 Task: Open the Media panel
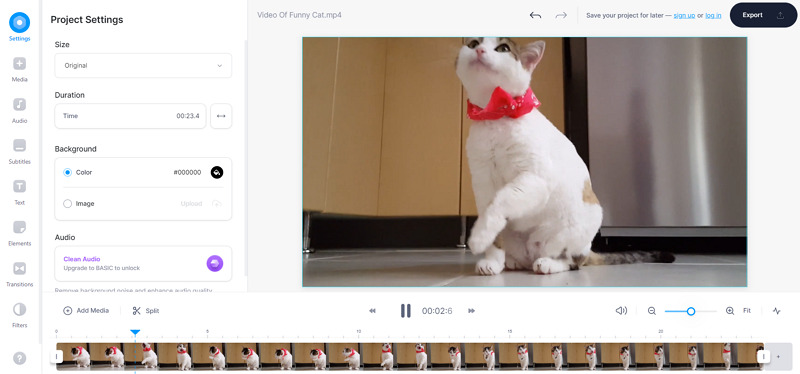[x=19, y=69]
